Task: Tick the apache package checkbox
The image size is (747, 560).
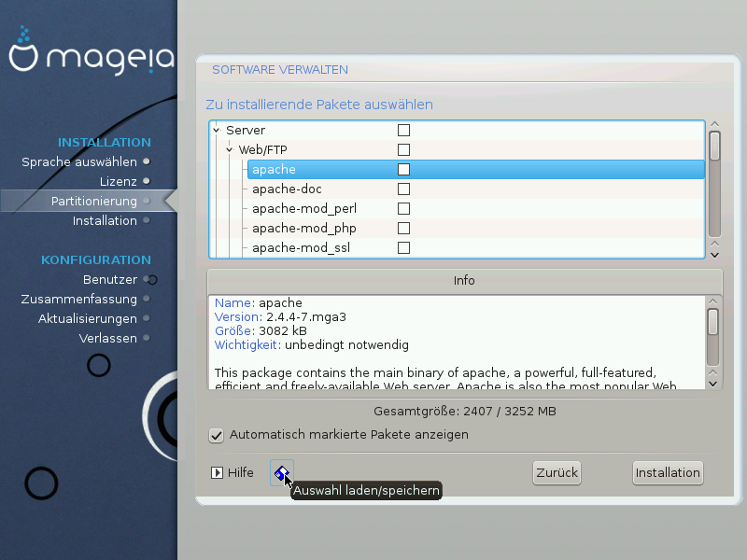Action: (403, 169)
